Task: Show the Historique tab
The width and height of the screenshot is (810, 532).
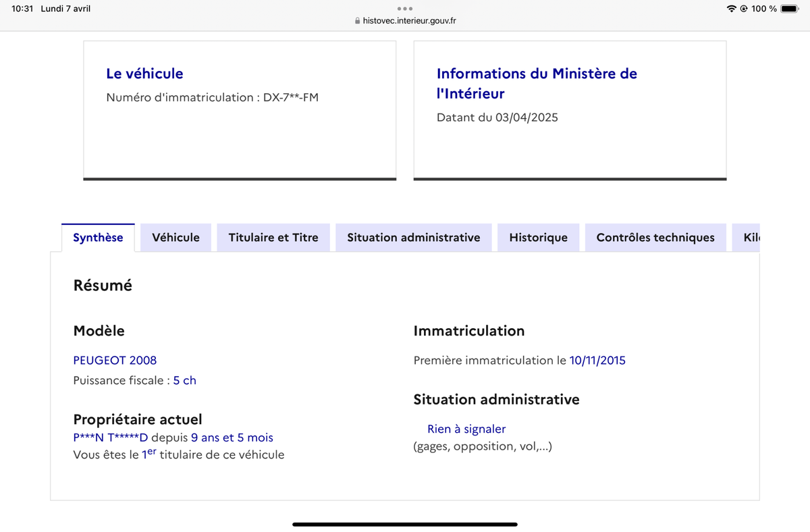Action: pyautogui.click(x=538, y=238)
